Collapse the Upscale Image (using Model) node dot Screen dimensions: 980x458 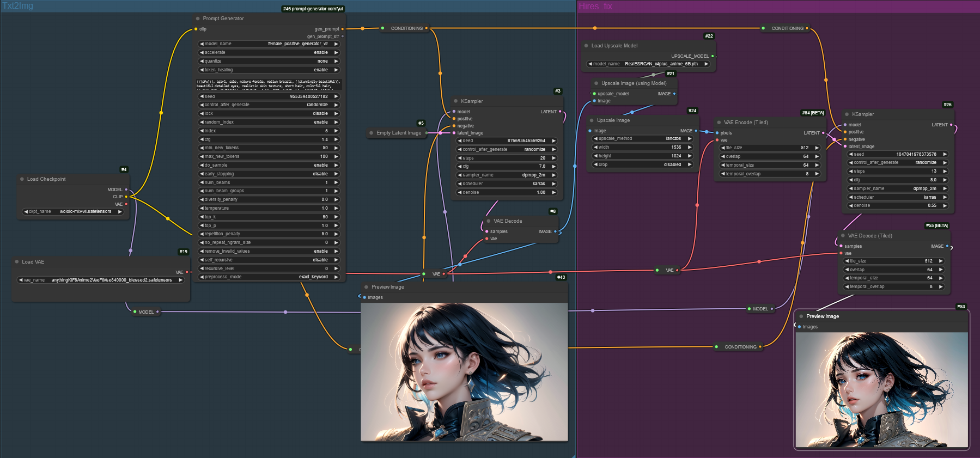(x=596, y=83)
